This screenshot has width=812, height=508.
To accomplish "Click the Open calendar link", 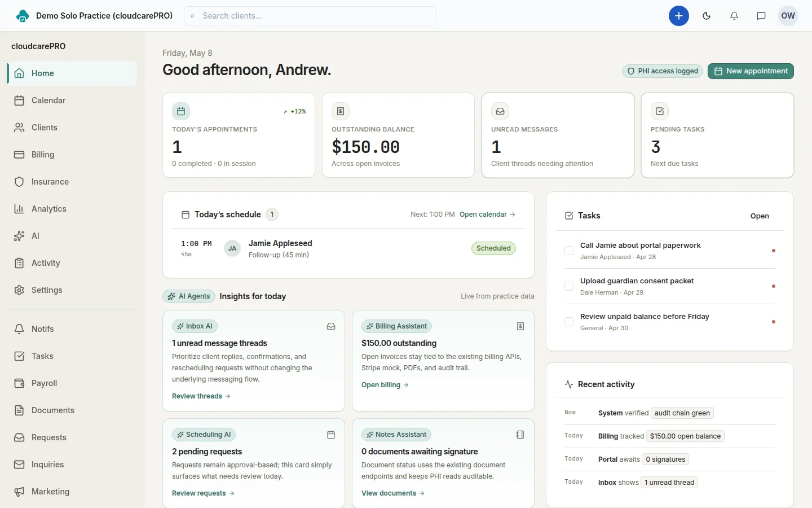I will (x=487, y=214).
